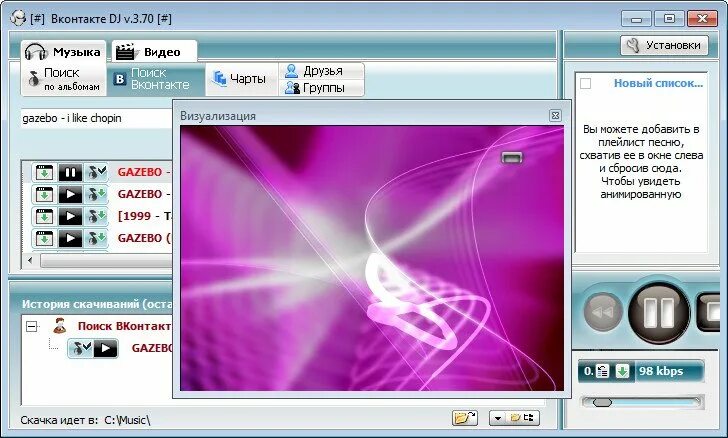The height and width of the screenshot is (438, 728).
Task: Select the [1999 - T track title
Action: click(x=145, y=216)
